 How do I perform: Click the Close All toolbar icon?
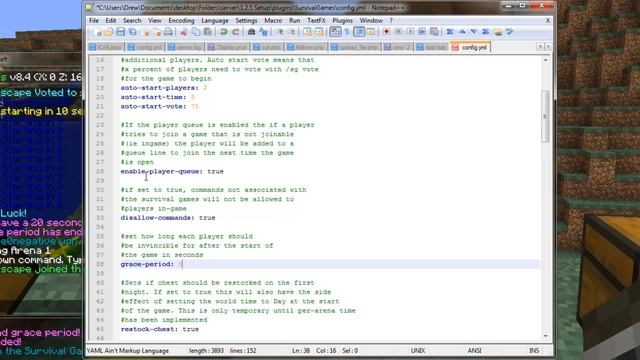click(x=157, y=32)
